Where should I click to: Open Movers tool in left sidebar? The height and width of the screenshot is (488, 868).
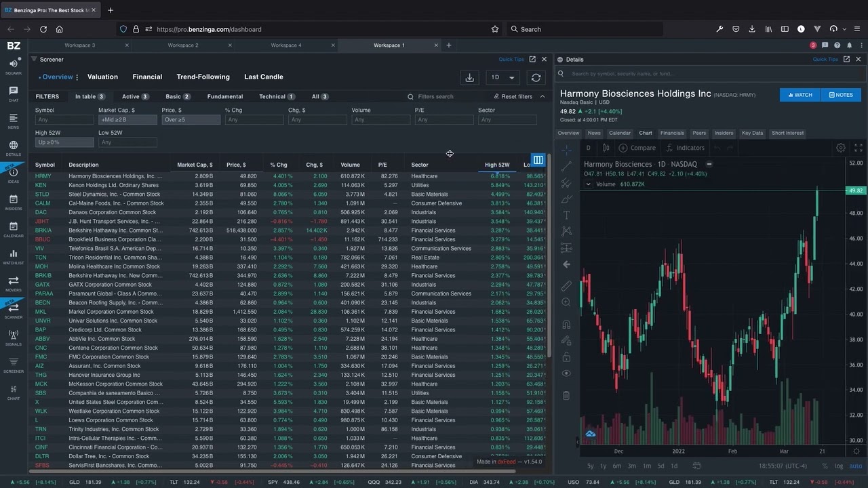[14, 283]
